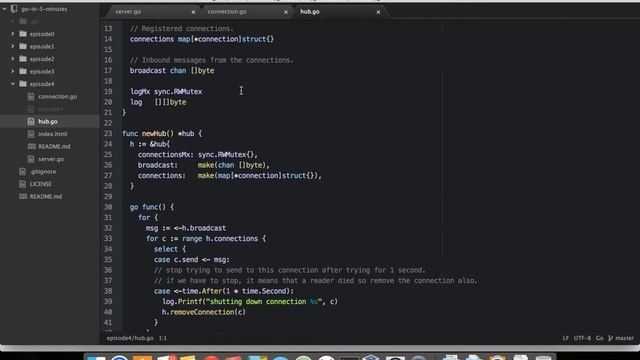Click the connection.go file icon in tree
640x360 pixels.
click(31, 97)
